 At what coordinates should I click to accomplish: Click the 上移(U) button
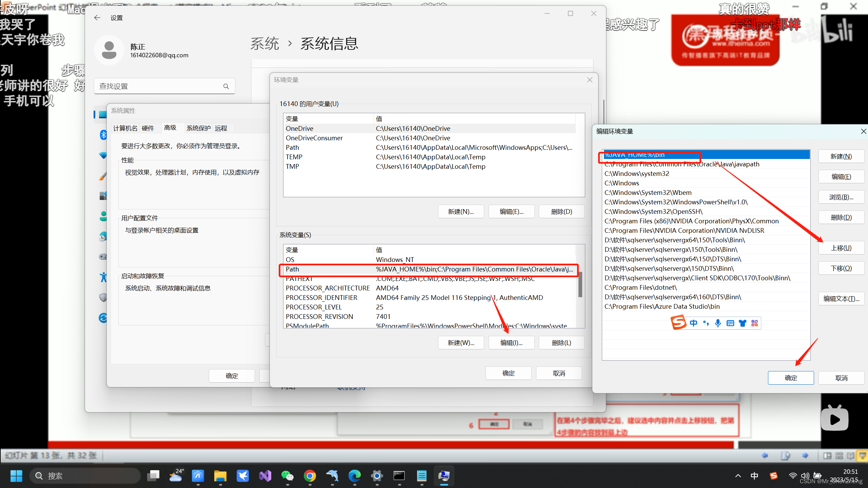841,248
